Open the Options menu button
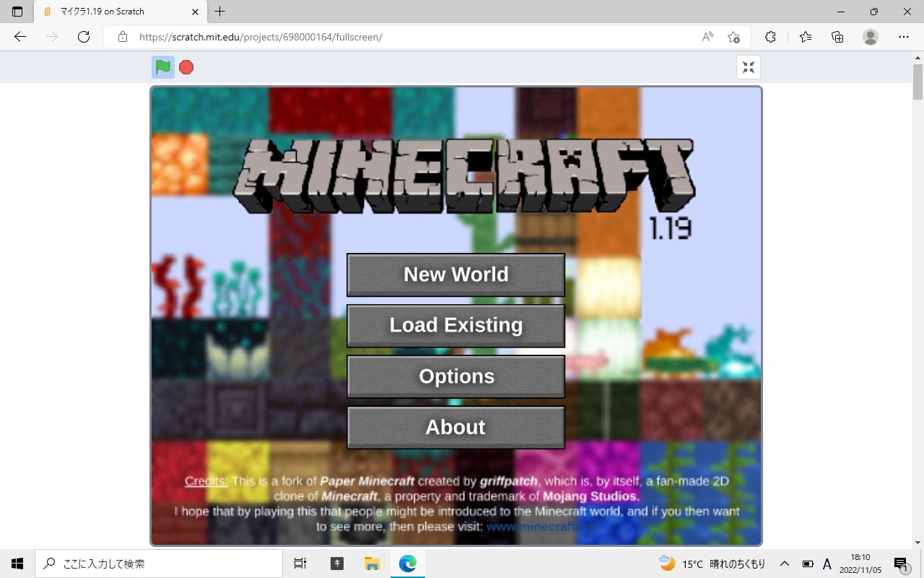The height and width of the screenshot is (578, 924). tap(456, 376)
